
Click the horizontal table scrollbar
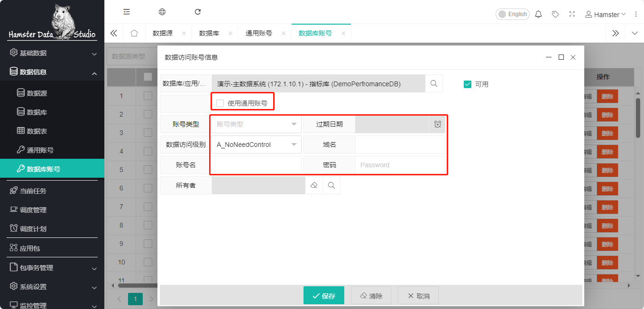click(x=138, y=285)
